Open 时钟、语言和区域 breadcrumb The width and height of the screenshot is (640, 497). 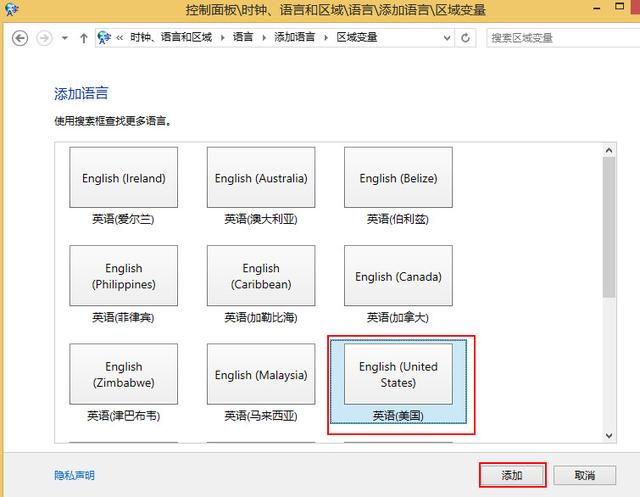pyautogui.click(x=171, y=38)
